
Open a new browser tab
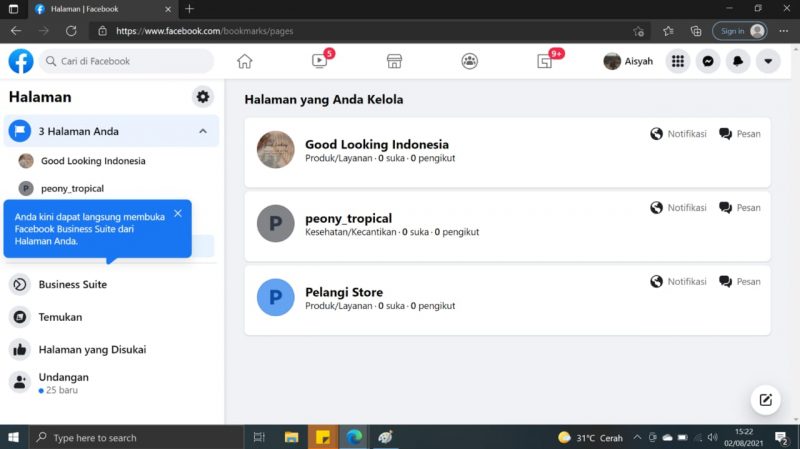point(189,9)
